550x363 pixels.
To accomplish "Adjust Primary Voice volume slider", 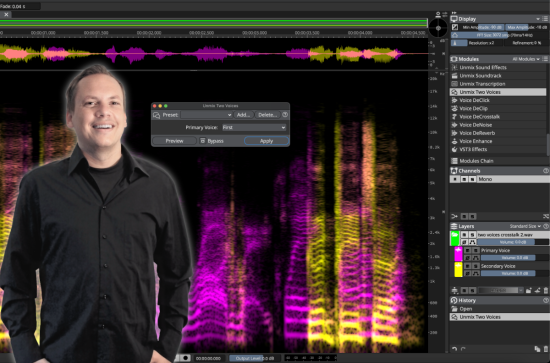I will pos(515,258).
